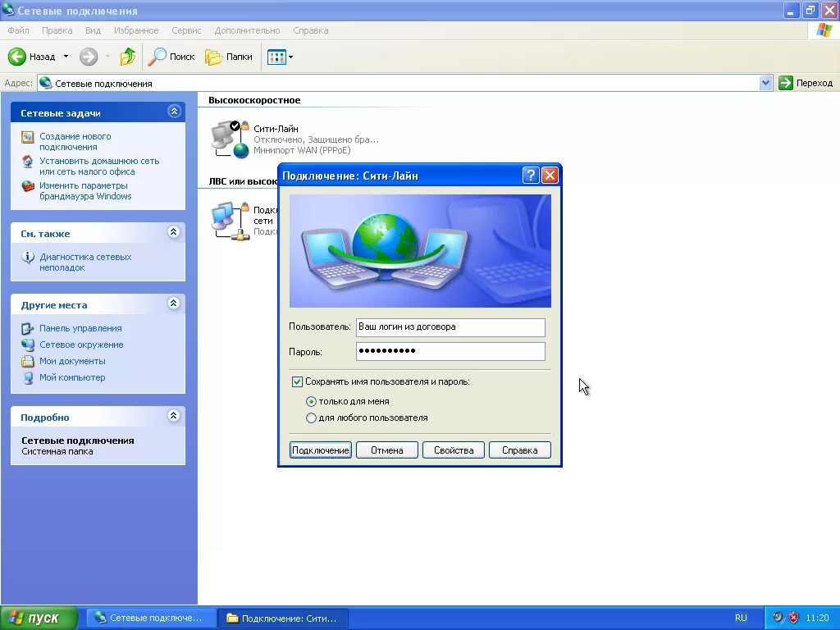Open Сетевое окружение link
This screenshot has height=630, width=840.
(81, 345)
